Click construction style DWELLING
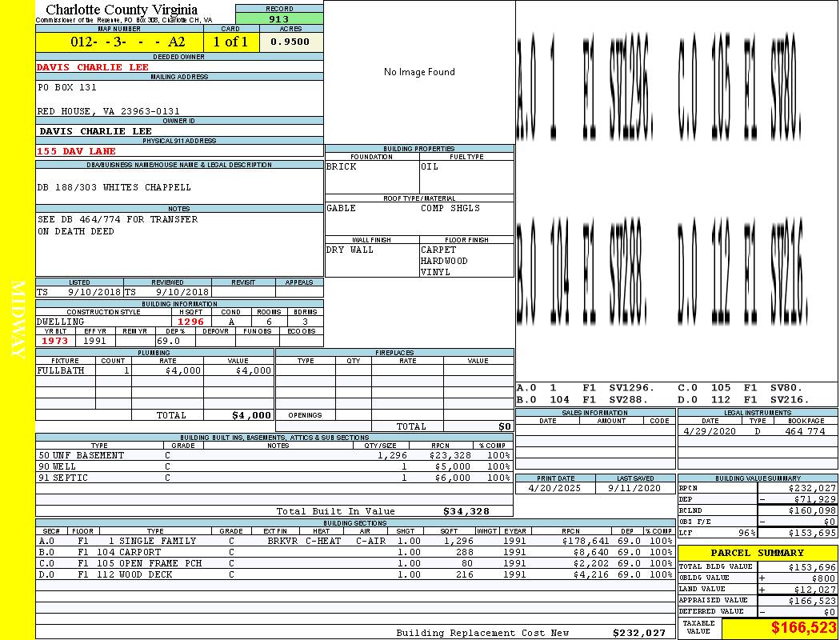 pos(61,322)
